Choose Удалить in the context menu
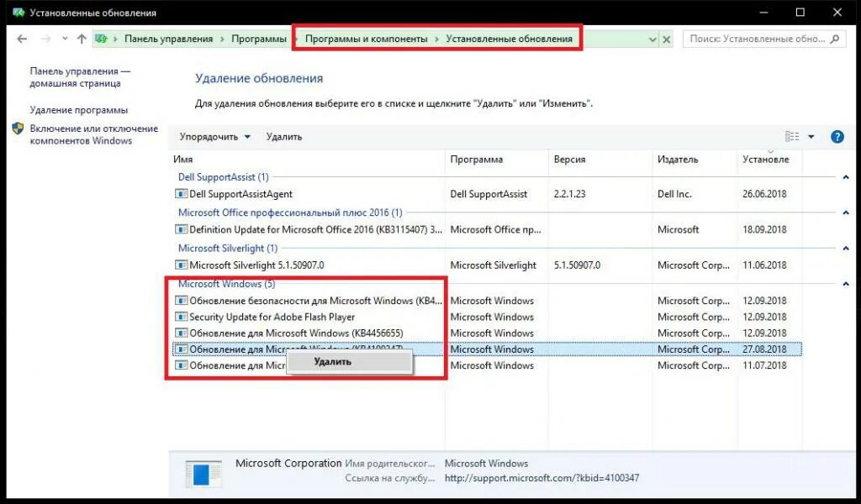The image size is (861, 504). click(x=350, y=362)
